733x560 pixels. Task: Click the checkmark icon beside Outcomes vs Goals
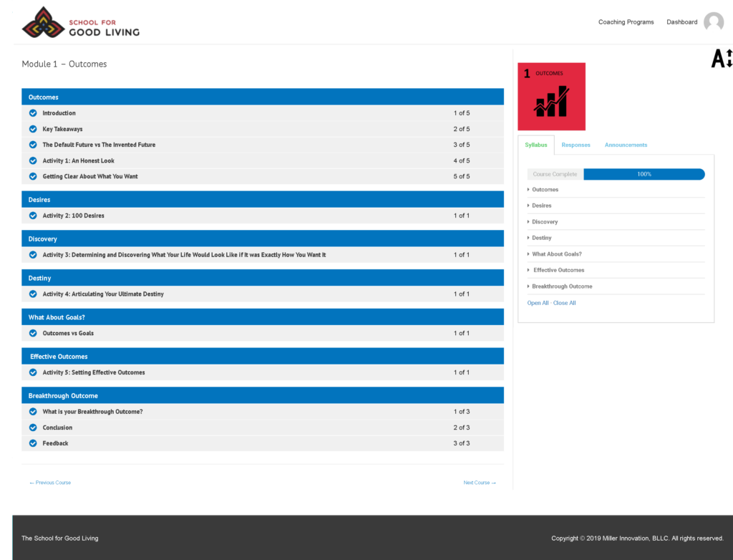tap(33, 333)
